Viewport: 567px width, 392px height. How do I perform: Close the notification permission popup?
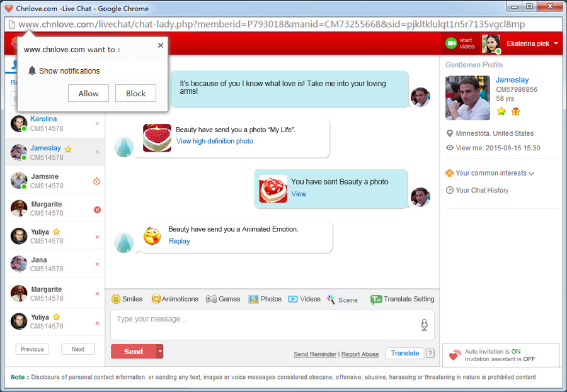click(161, 45)
